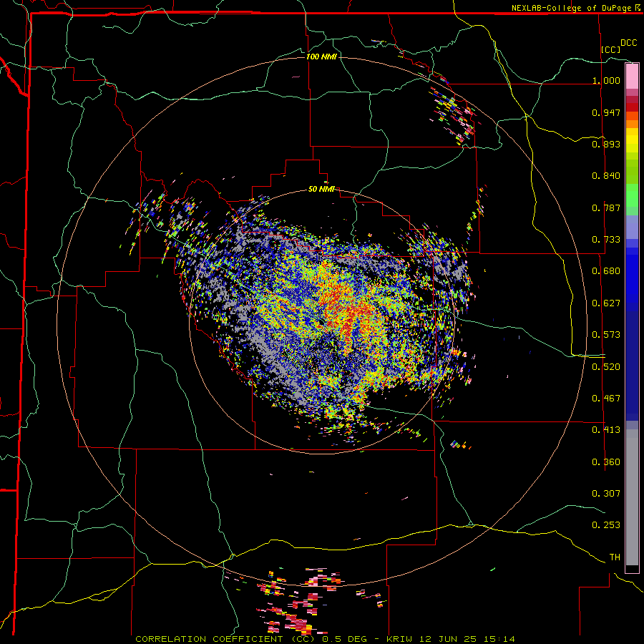Image resolution: width=644 pixels, height=644 pixels.
Task: Select the 0.893 legend value
Action: (606, 144)
